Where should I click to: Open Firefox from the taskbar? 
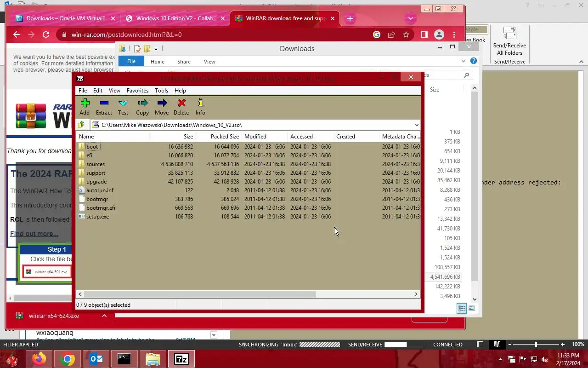click(39, 359)
